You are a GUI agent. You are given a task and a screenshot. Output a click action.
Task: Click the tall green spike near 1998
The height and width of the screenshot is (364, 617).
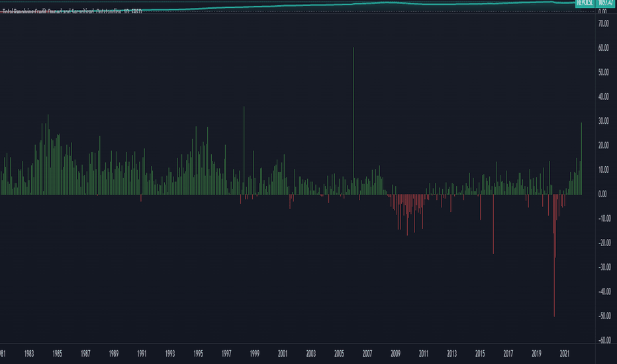click(244, 150)
